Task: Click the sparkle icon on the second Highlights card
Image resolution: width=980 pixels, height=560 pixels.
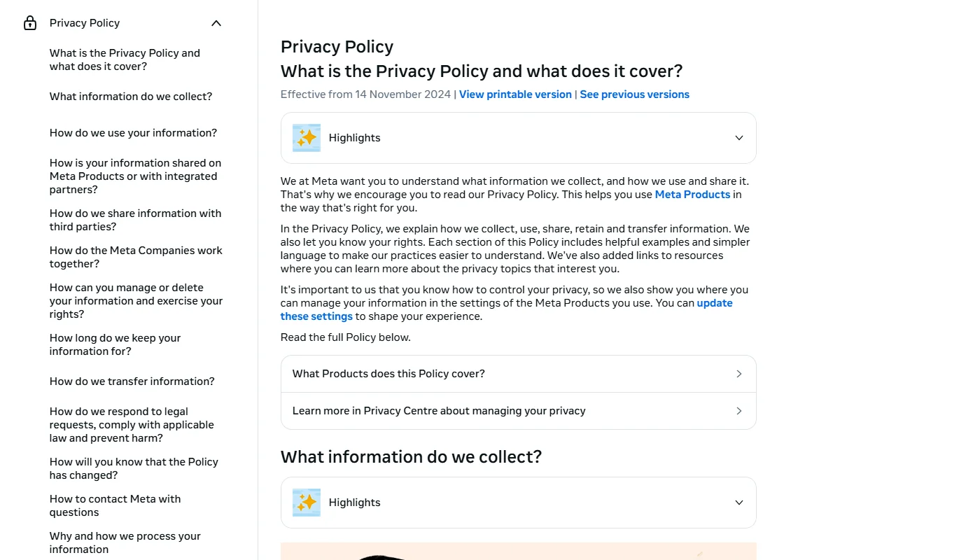Action: tap(306, 502)
